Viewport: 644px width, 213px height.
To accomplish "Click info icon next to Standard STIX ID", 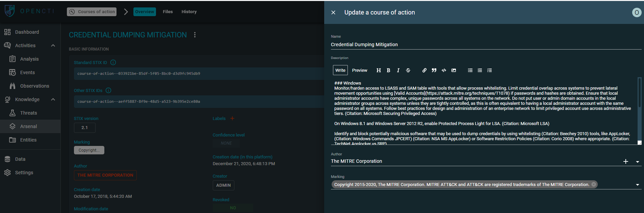I will [x=113, y=62].
